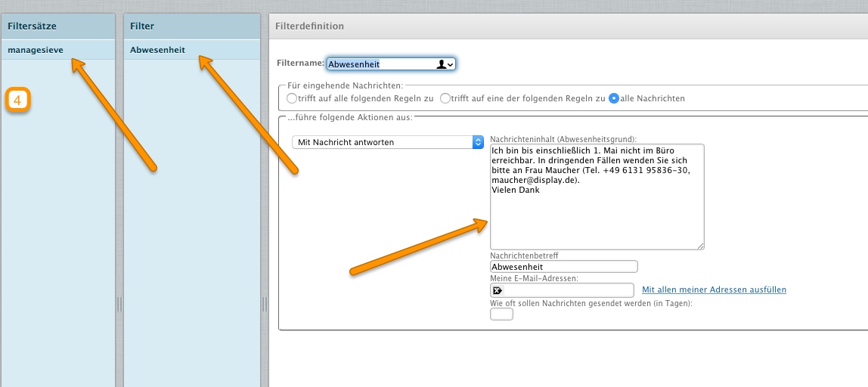Click the orange step 4 badge

(x=18, y=100)
